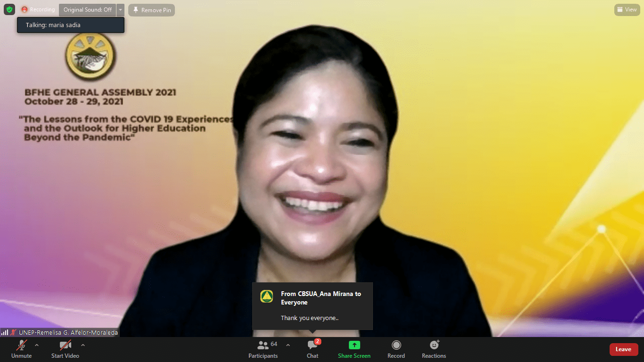Screen dimensions: 644x362
Task: Open the Participants panel
Action: tap(263, 349)
